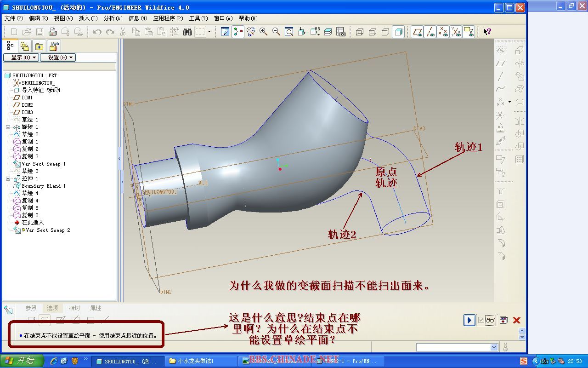
Task: Select the Sketch tool in right toolbar
Action: tap(501, 51)
